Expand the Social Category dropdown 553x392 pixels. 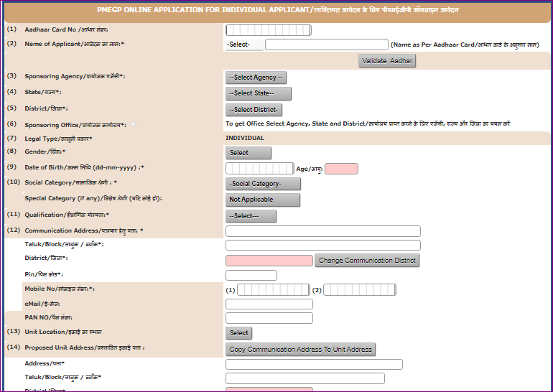click(263, 184)
